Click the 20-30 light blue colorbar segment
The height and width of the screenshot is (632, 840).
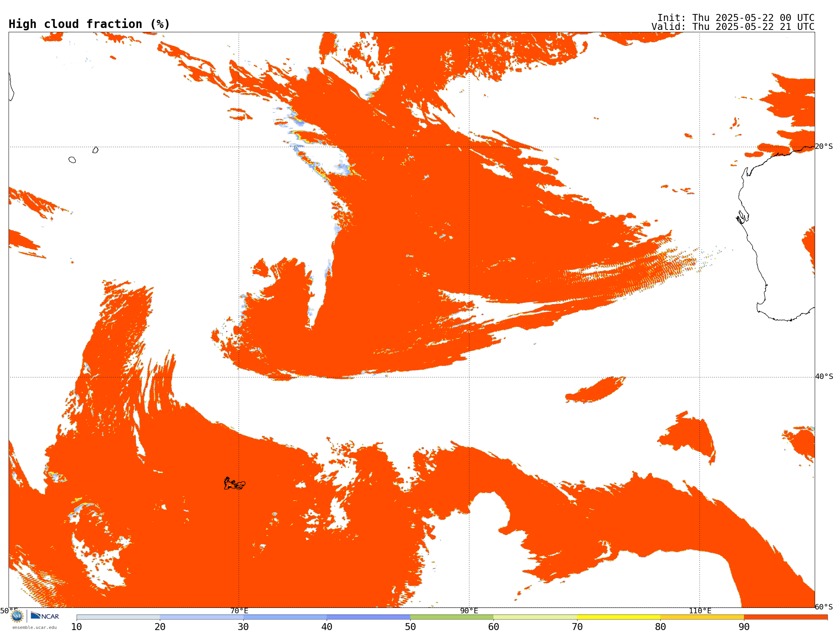201,617
